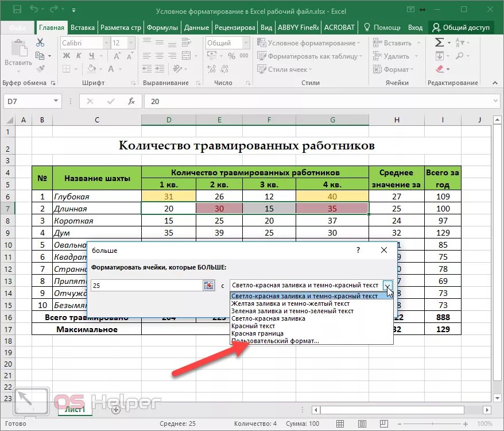Click the Paste clipboard icon
The image size is (504, 431).
point(18,48)
